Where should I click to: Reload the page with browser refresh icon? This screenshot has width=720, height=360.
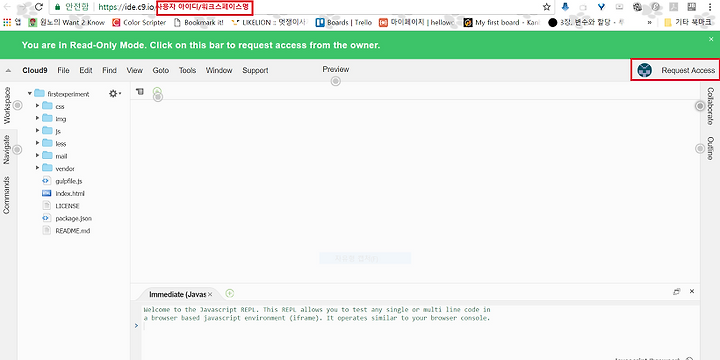pos(39,7)
